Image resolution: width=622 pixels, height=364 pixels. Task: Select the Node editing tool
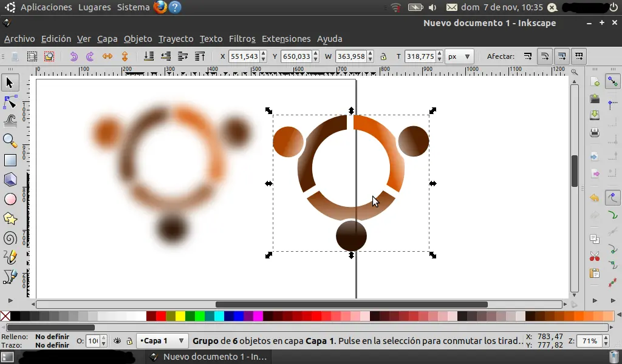(x=10, y=102)
